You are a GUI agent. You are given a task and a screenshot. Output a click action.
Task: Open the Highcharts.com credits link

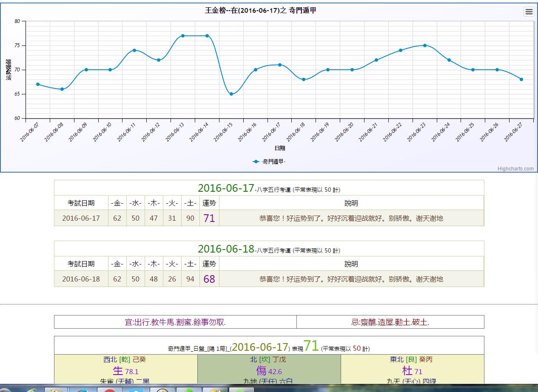tap(515, 169)
